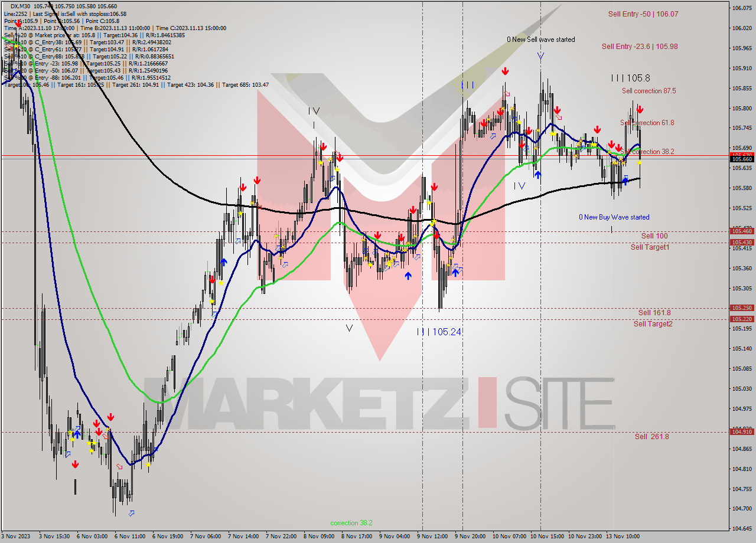Click the red 105.430 price tag on axis
The image size is (756, 543).
(x=742, y=242)
